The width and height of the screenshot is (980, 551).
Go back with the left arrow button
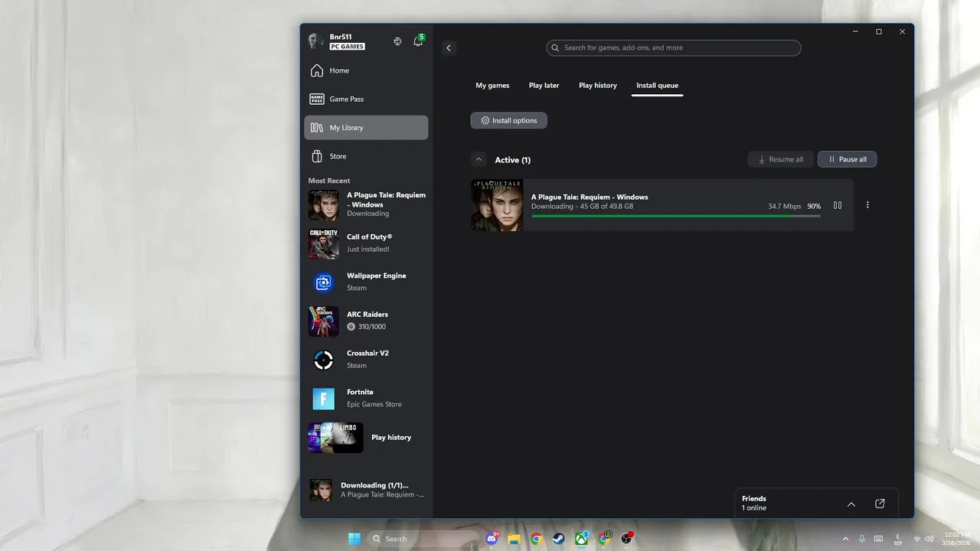(449, 47)
